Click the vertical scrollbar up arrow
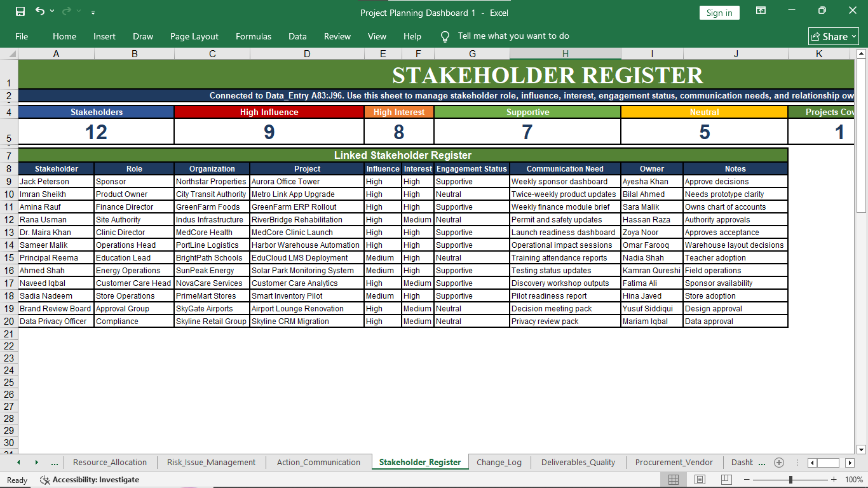 coord(862,54)
